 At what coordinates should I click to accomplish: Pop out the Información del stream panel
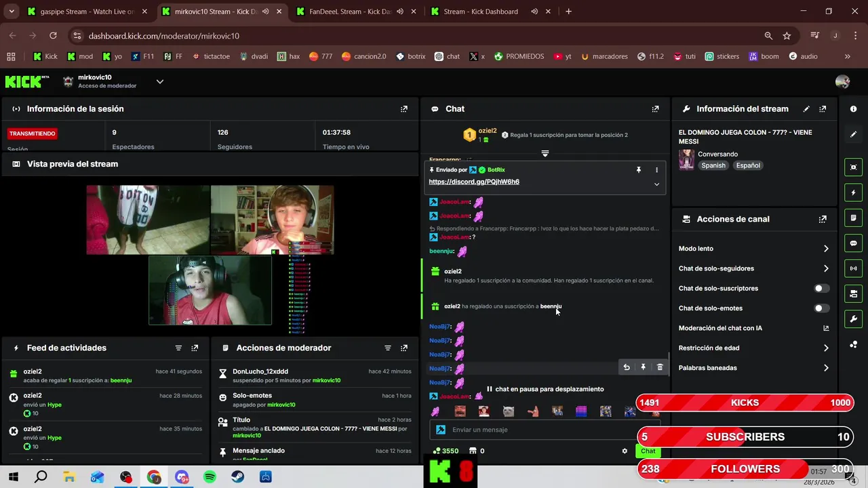click(823, 108)
